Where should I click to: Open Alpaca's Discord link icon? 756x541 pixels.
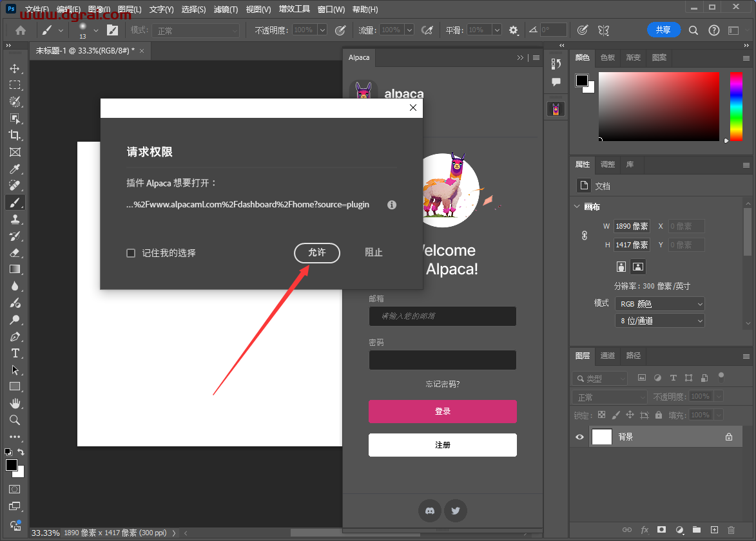430,511
